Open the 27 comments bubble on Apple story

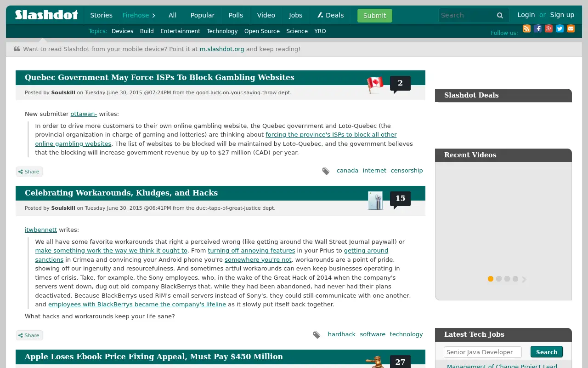400,362
